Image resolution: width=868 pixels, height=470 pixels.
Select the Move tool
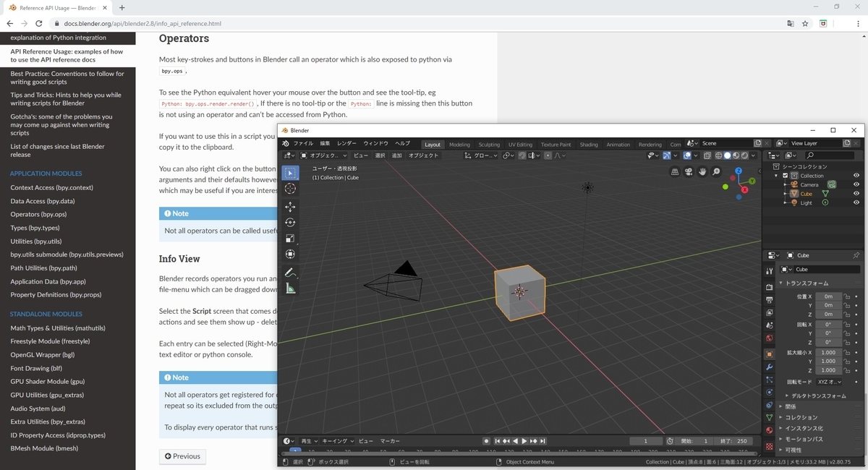click(x=290, y=207)
